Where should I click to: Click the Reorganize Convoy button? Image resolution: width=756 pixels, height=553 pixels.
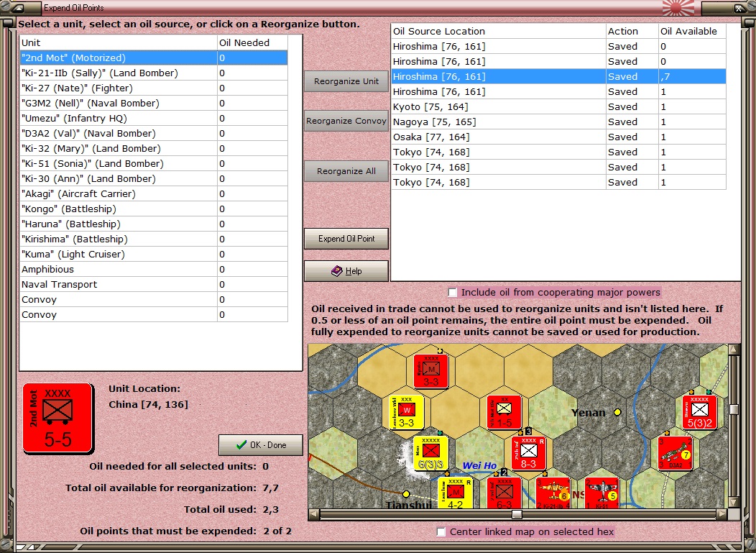tap(346, 121)
